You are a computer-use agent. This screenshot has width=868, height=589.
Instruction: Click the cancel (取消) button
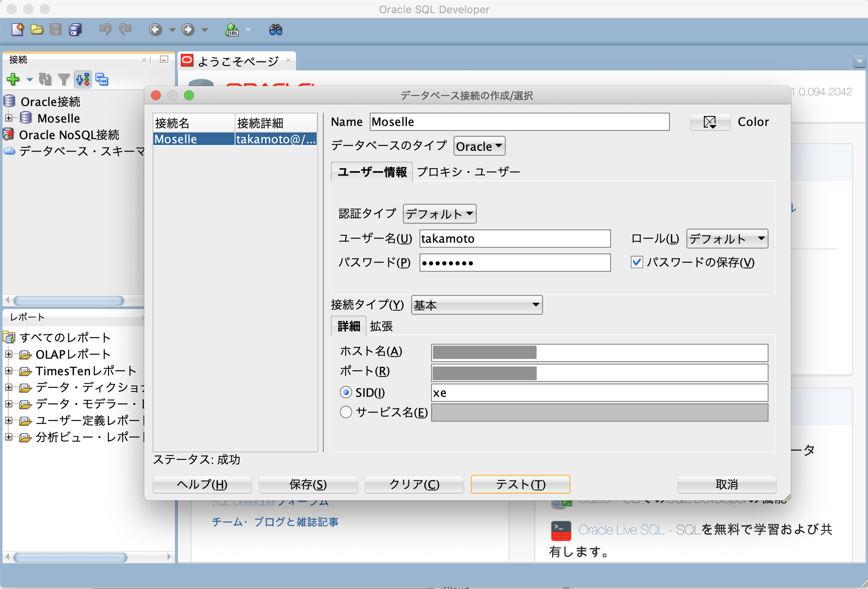(727, 484)
